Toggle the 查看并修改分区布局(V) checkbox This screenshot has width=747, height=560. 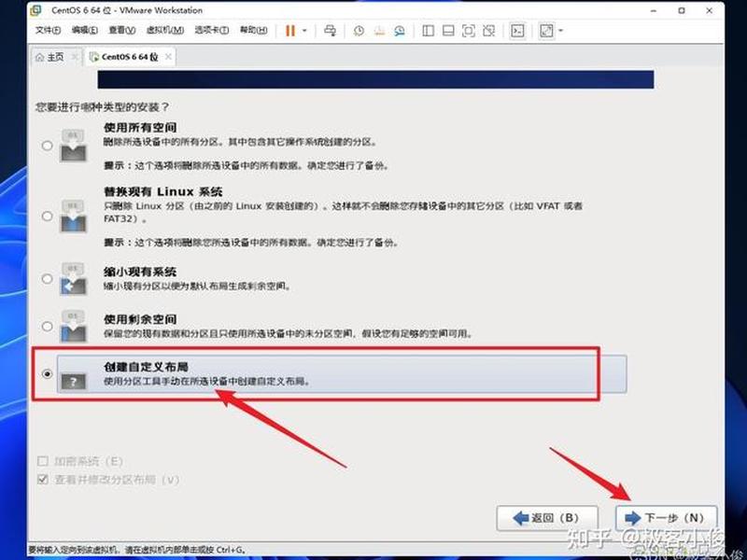[x=43, y=479]
